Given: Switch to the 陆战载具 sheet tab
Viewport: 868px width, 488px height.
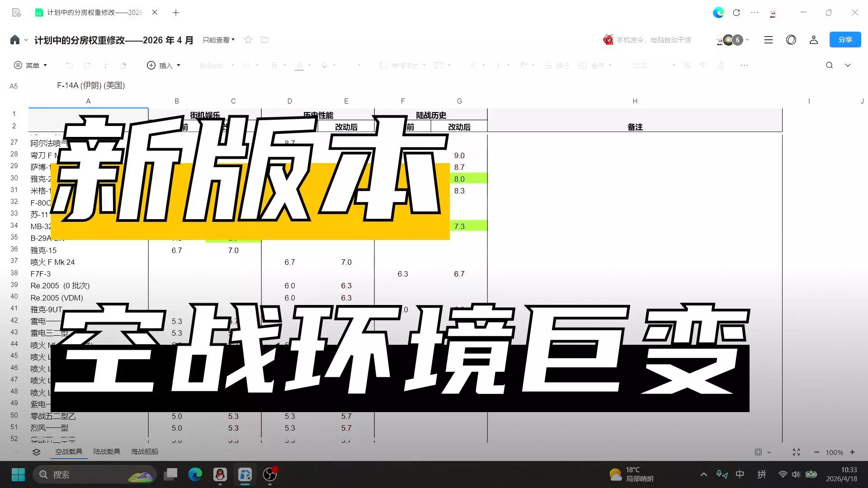Looking at the screenshot, I should point(107,451).
